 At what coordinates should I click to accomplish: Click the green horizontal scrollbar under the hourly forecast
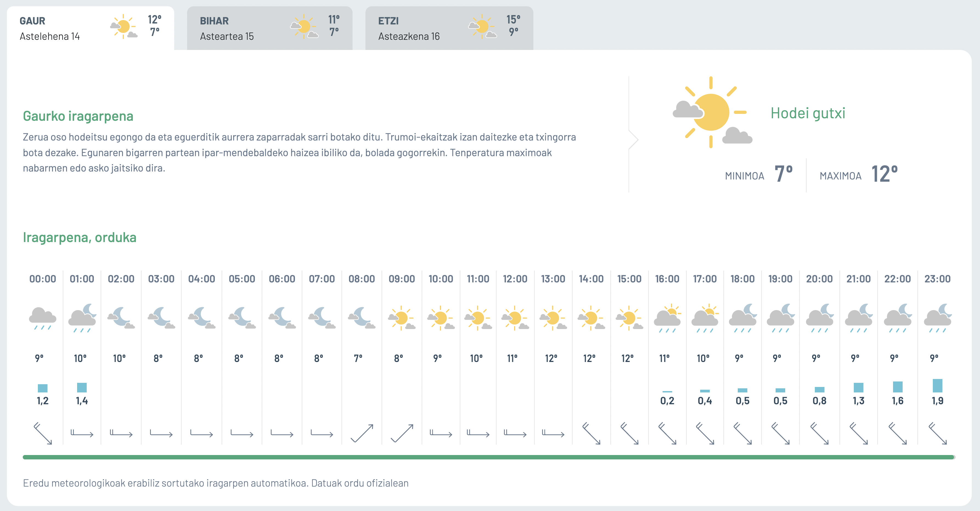[x=489, y=457]
